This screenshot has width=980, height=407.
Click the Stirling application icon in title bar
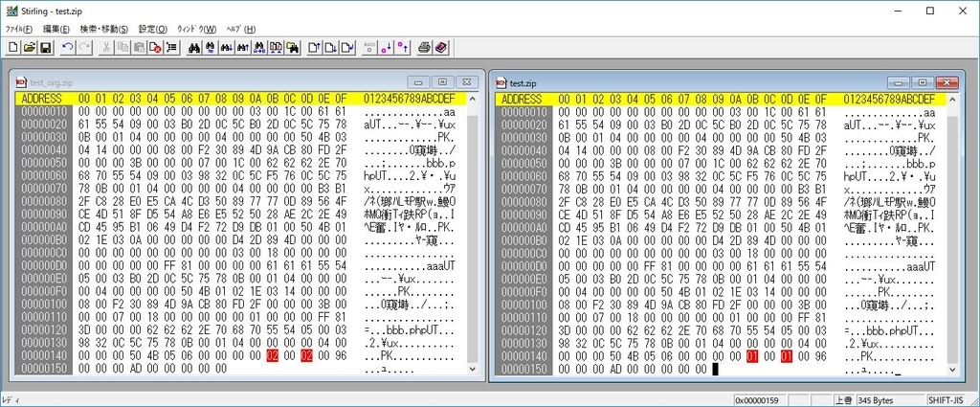pos(11,10)
